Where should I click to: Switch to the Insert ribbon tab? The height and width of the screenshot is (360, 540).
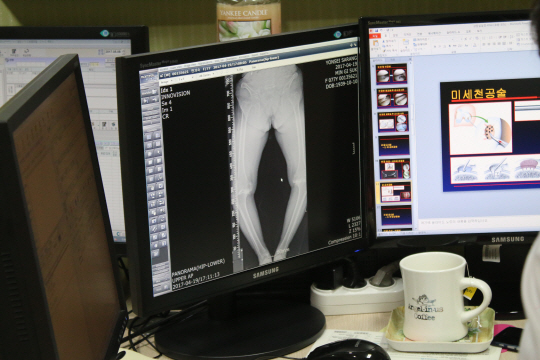(x=395, y=35)
